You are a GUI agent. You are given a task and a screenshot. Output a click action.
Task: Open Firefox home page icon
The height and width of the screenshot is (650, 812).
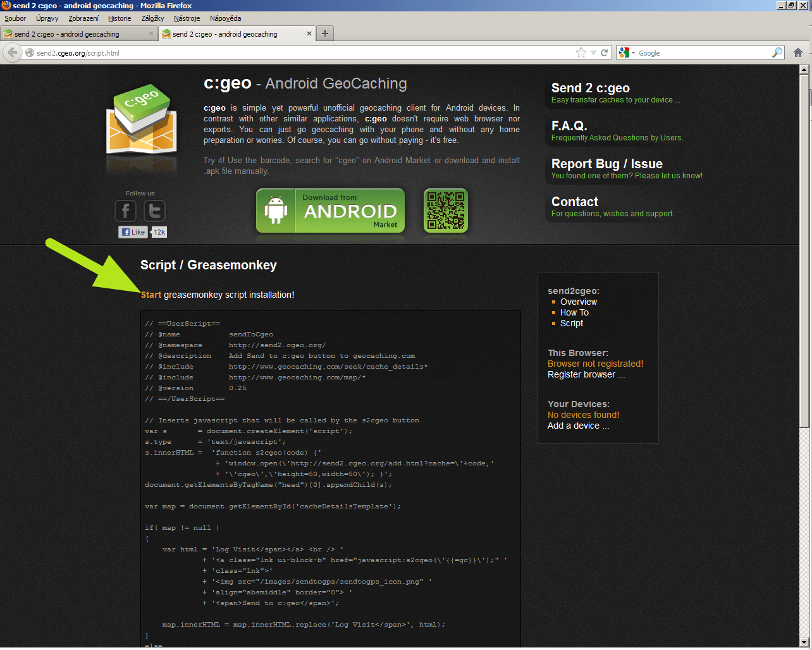click(x=798, y=53)
